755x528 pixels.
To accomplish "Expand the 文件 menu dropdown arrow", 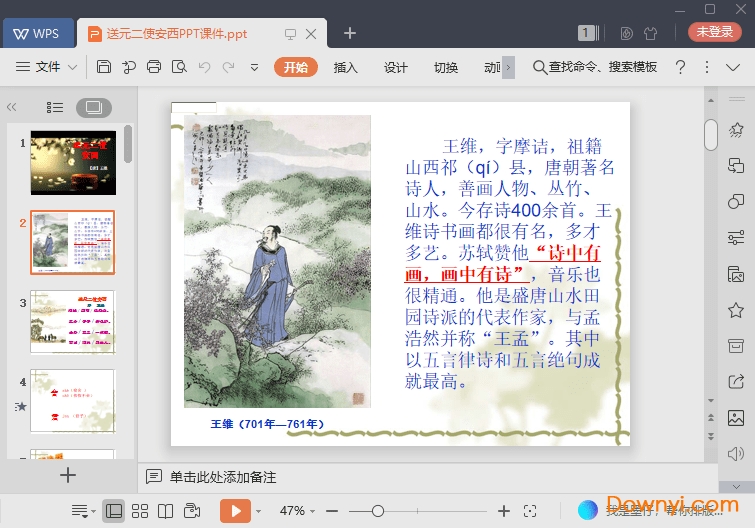I will click(72, 67).
